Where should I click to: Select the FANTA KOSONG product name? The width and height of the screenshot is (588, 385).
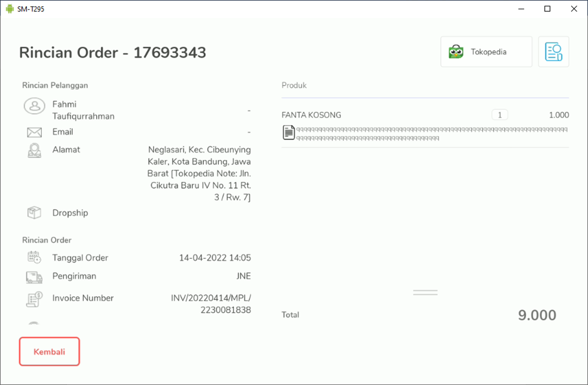(x=312, y=115)
